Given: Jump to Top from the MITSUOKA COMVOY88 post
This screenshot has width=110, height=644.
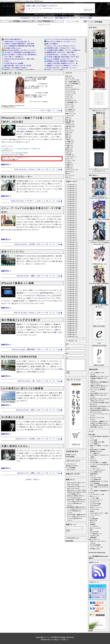Looking at the screenshot, I should pos(59,381).
